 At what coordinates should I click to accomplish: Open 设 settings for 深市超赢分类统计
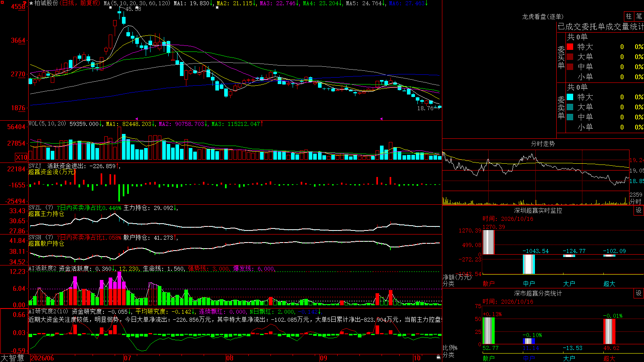(x=639, y=293)
